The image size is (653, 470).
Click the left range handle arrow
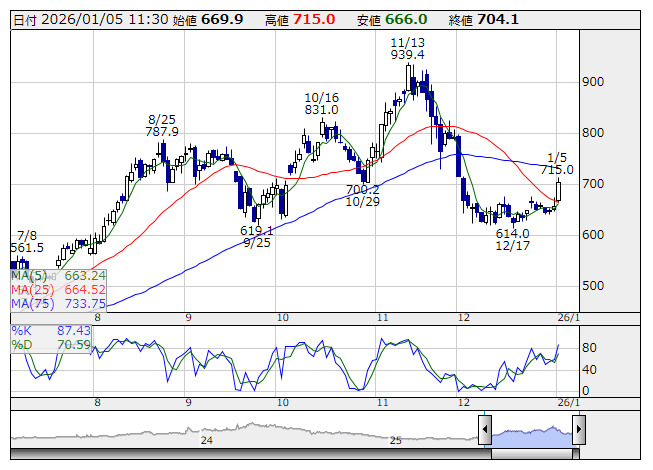point(484,431)
